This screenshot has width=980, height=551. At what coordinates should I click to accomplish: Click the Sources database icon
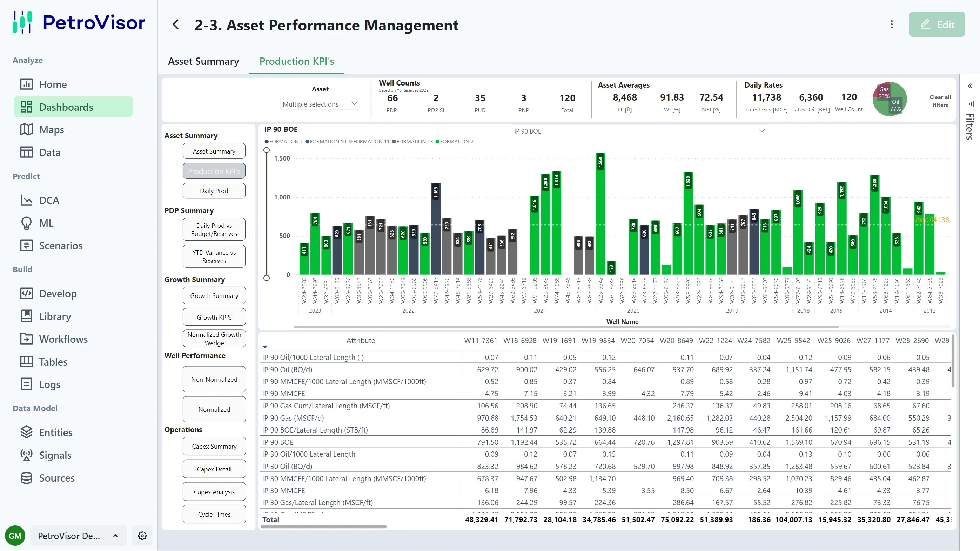click(x=26, y=478)
